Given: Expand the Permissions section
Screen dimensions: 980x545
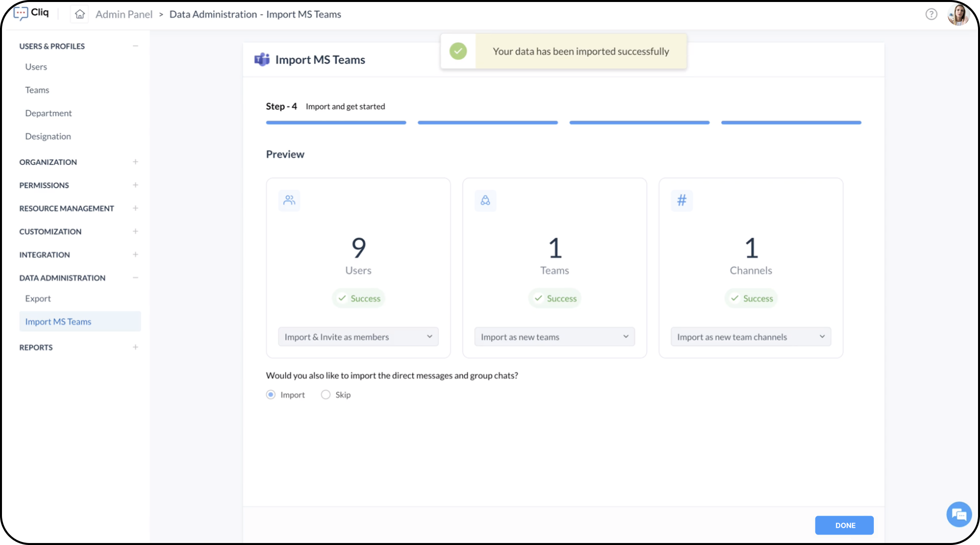Looking at the screenshot, I should pyautogui.click(x=135, y=185).
